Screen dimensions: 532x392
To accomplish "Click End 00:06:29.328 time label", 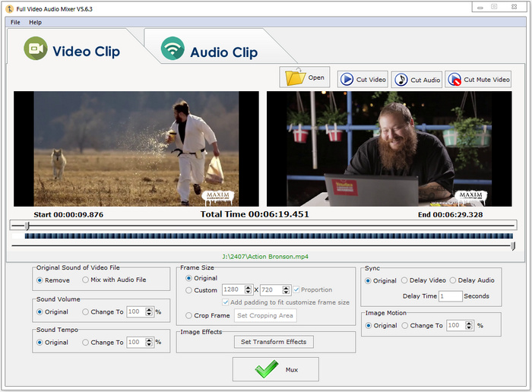I will pos(450,215).
